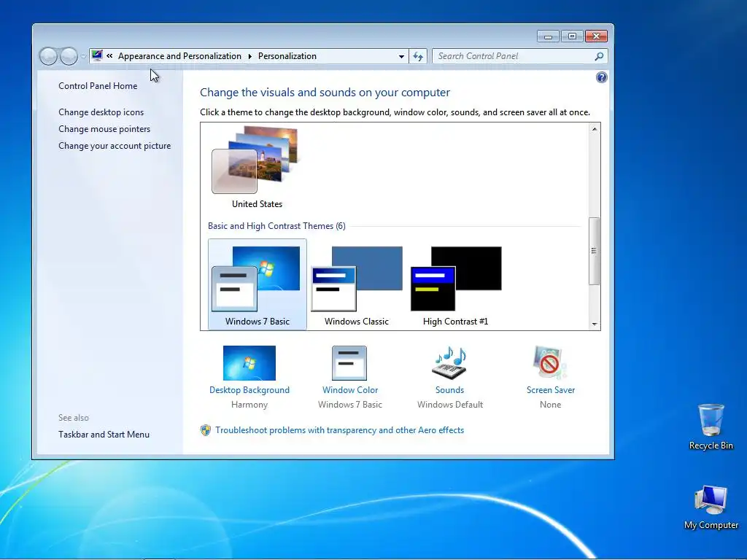Click the blue Help question mark icon
The width and height of the screenshot is (747, 560).
tap(601, 77)
